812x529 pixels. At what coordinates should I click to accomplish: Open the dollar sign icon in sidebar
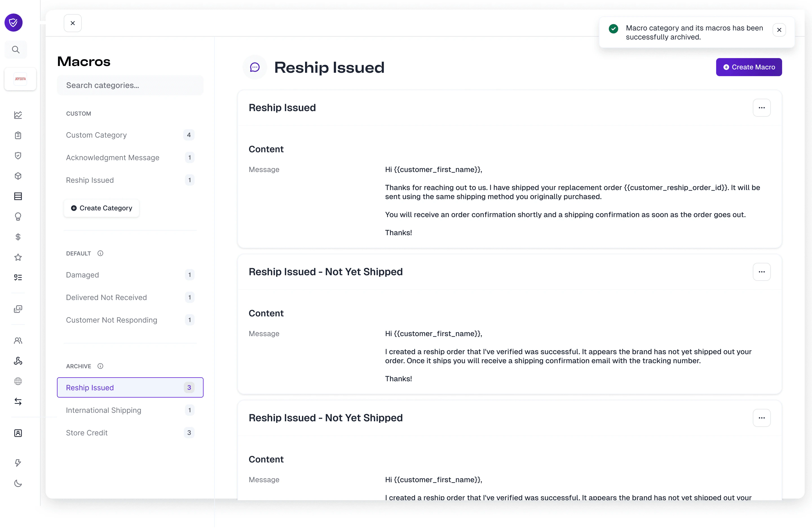click(x=18, y=237)
